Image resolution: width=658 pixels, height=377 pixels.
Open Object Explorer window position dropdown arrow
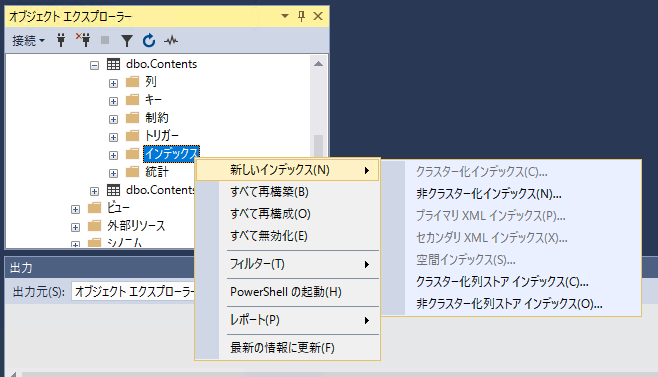point(285,16)
